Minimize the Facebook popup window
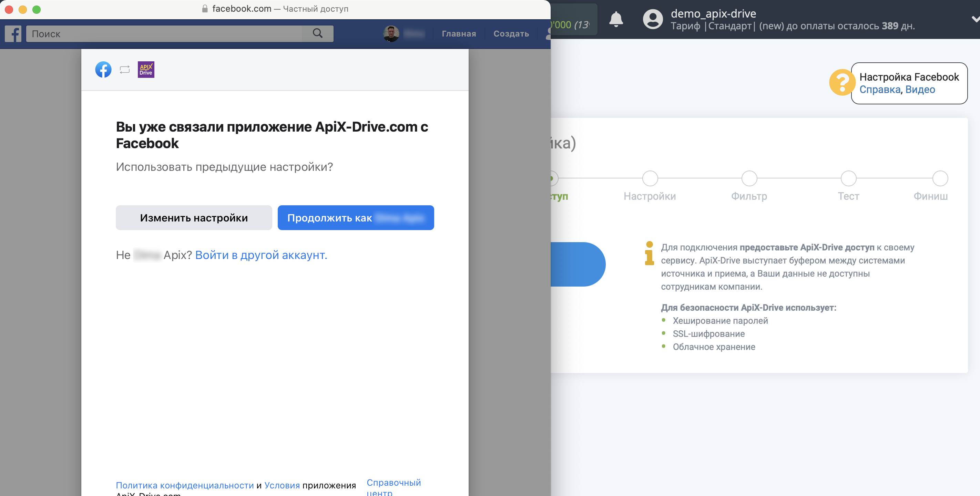980x496 pixels. (x=23, y=9)
